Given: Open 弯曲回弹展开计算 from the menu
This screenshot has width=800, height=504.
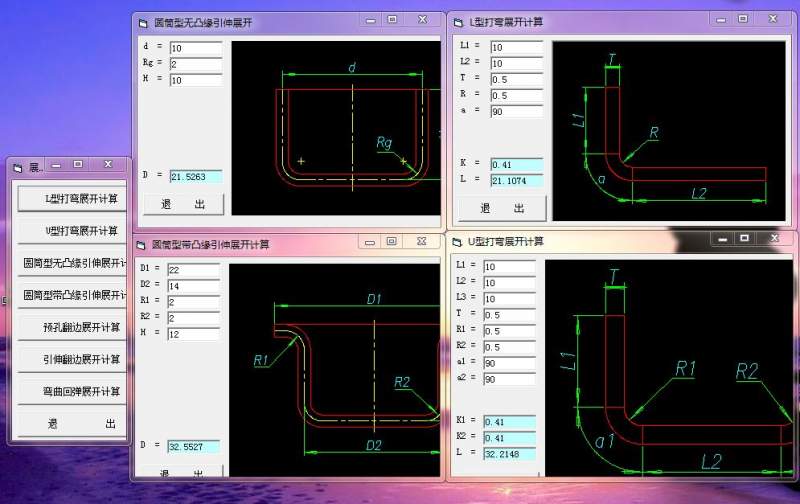Looking at the screenshot, I should [x=72, y=391].
